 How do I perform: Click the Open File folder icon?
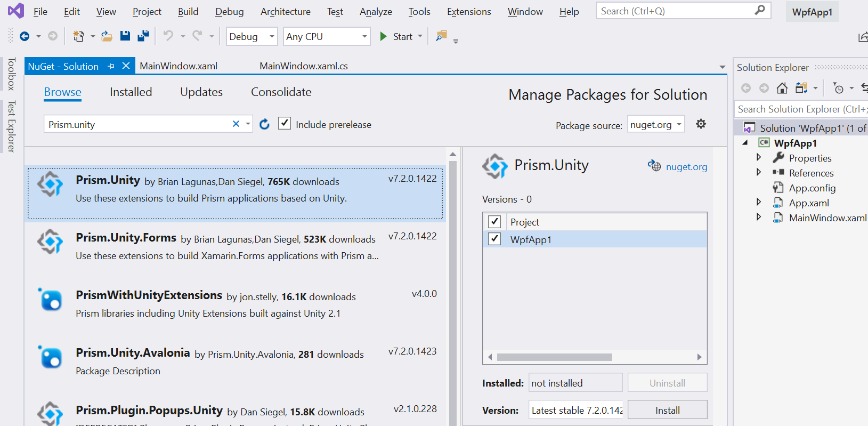coord(107,36)
